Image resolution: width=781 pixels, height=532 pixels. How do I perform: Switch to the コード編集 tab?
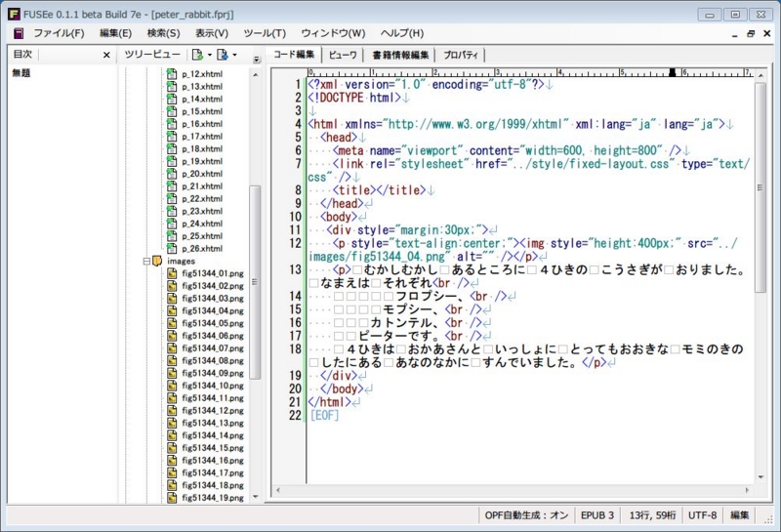click(294, 55)
